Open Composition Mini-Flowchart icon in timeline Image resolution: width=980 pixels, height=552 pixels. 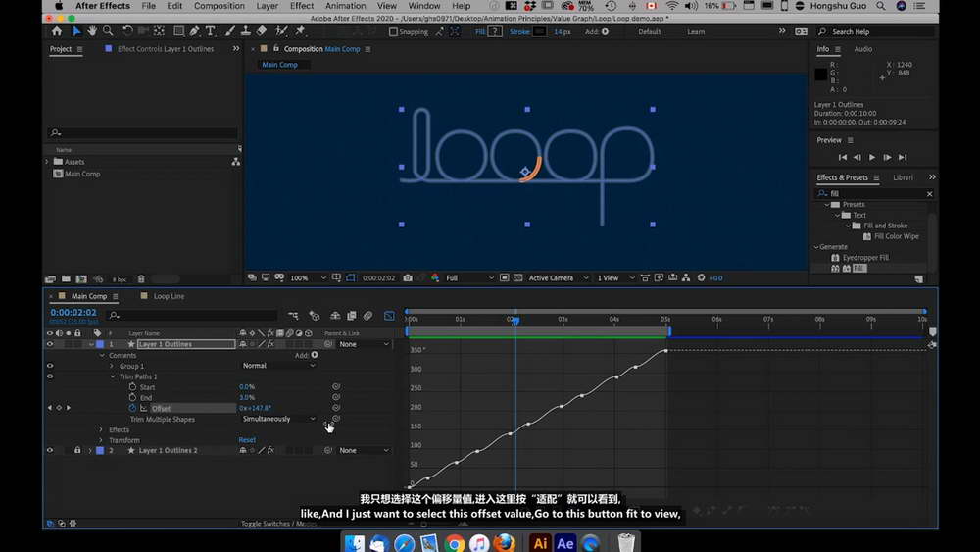[293, 316]
